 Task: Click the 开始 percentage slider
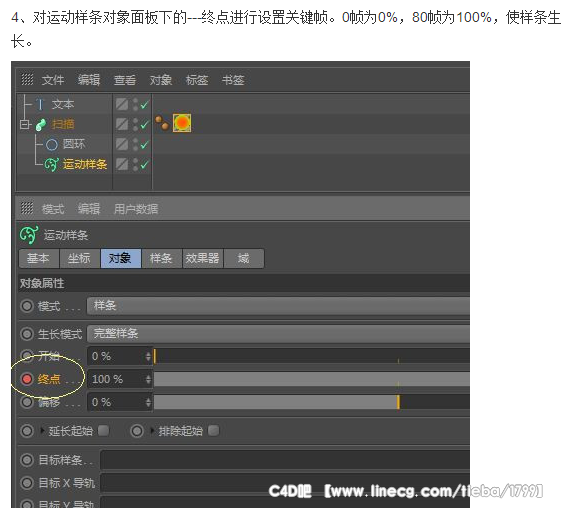point(312,356)
